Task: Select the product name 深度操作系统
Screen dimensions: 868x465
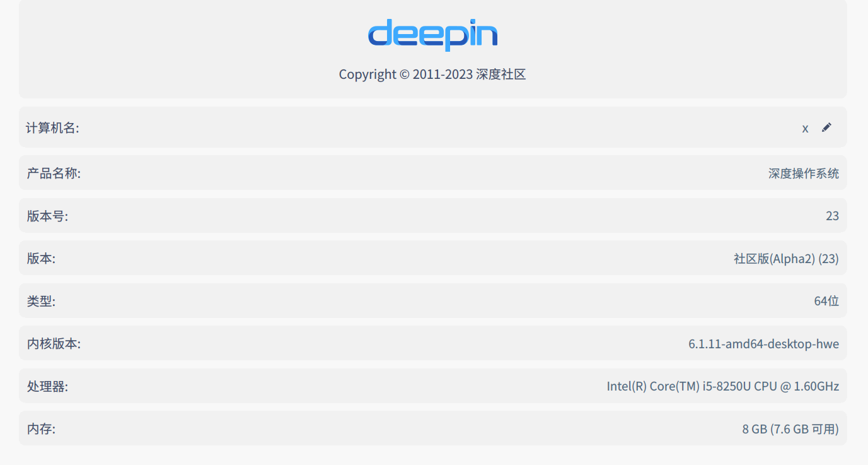Action: click(x=804, y=174)
